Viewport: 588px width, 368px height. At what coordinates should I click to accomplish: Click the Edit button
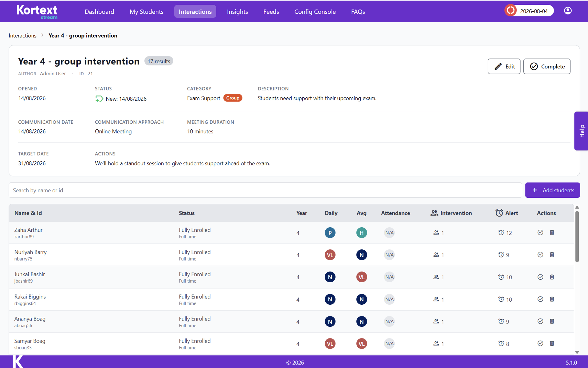coord(504,66)
